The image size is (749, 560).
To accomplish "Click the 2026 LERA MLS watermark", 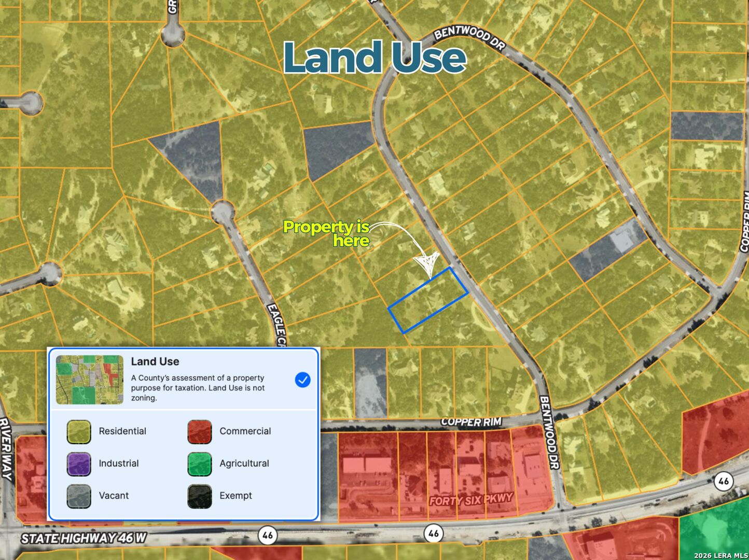I will pos(720,555).
